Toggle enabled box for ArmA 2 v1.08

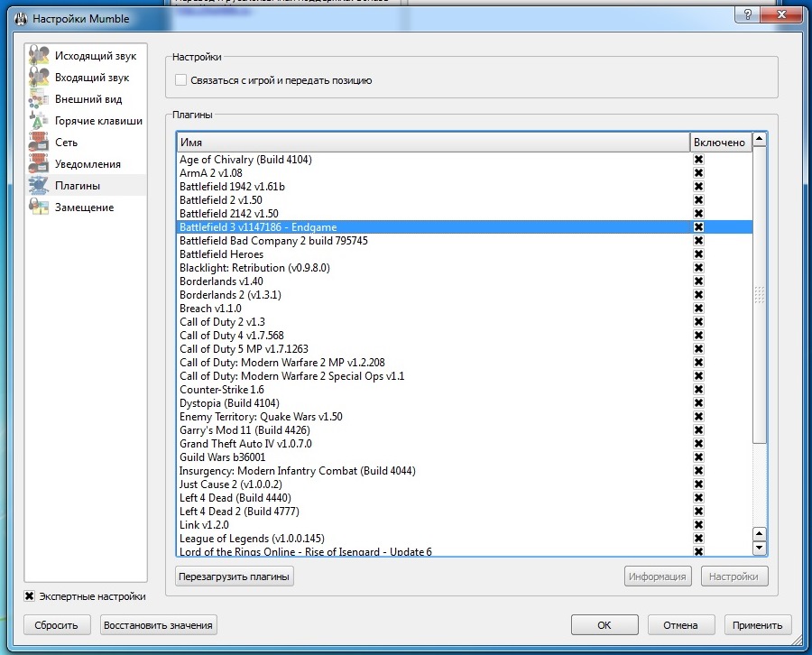coord(698,173)
